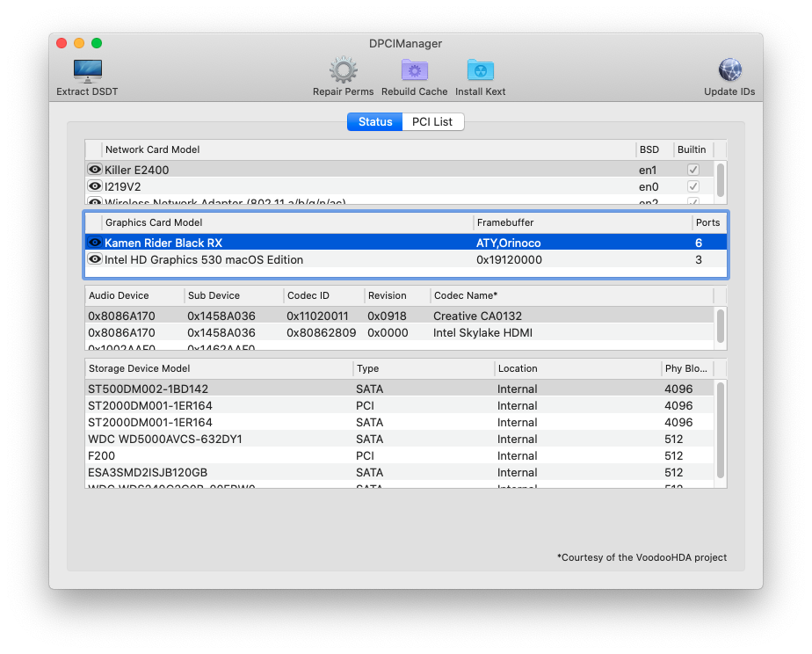Click the Framebuffer column header

[583, 222]
